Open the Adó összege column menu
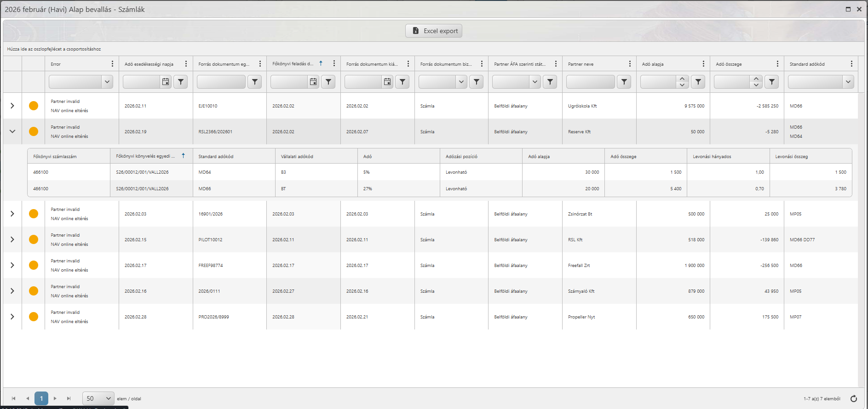The height and width of the screenshot is (409, 868). click(x=777, y=64)
